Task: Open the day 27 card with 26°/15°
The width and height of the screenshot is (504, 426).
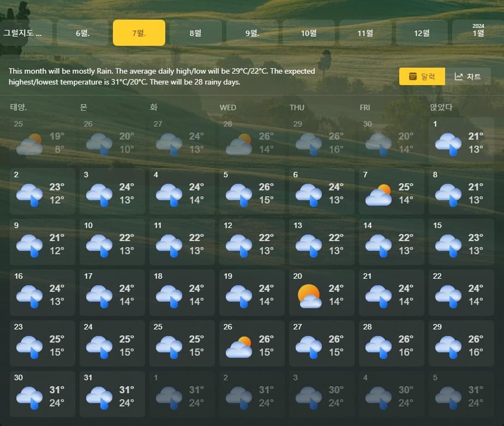Action: [321, 344]
